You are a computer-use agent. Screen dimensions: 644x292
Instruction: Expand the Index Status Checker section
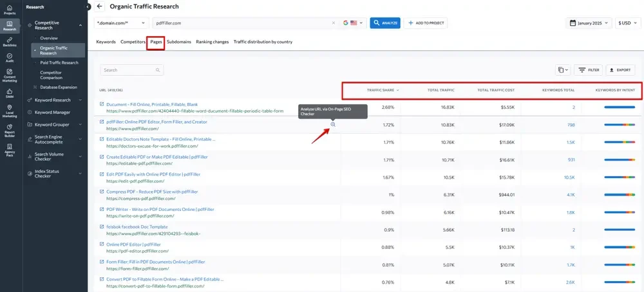pyautogui.click(x=80, y=174)
